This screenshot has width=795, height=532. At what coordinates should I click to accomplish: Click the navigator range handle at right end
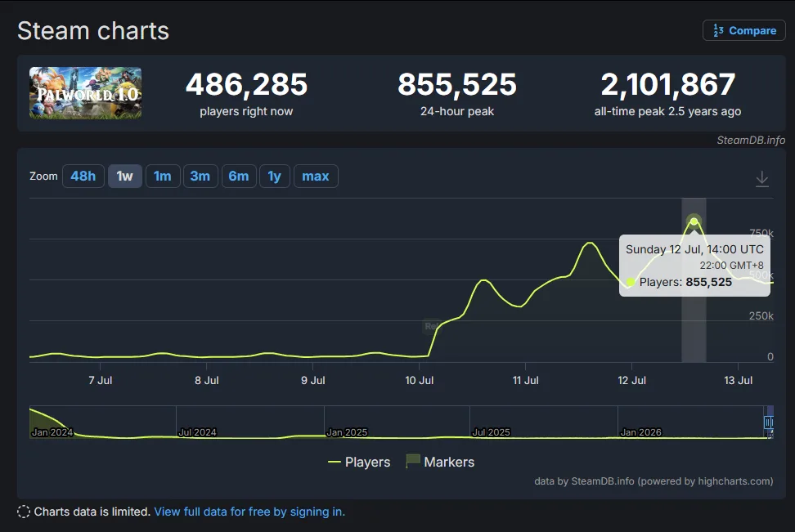(x=769, y=422)
